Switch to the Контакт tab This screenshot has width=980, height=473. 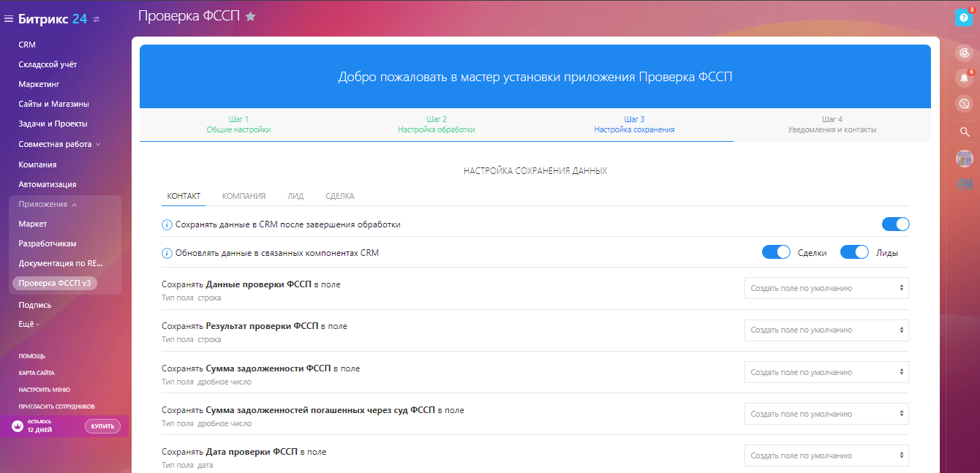pos(184,196)
